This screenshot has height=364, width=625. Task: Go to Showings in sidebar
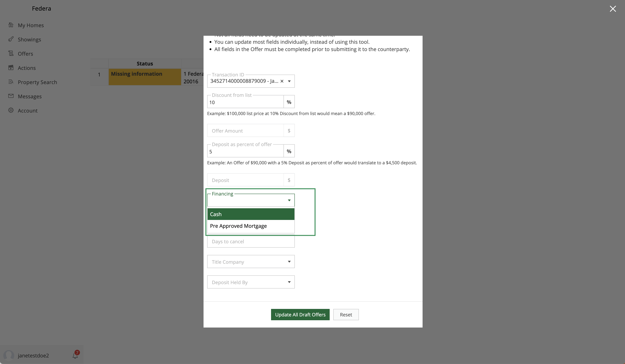coord(30,39)
